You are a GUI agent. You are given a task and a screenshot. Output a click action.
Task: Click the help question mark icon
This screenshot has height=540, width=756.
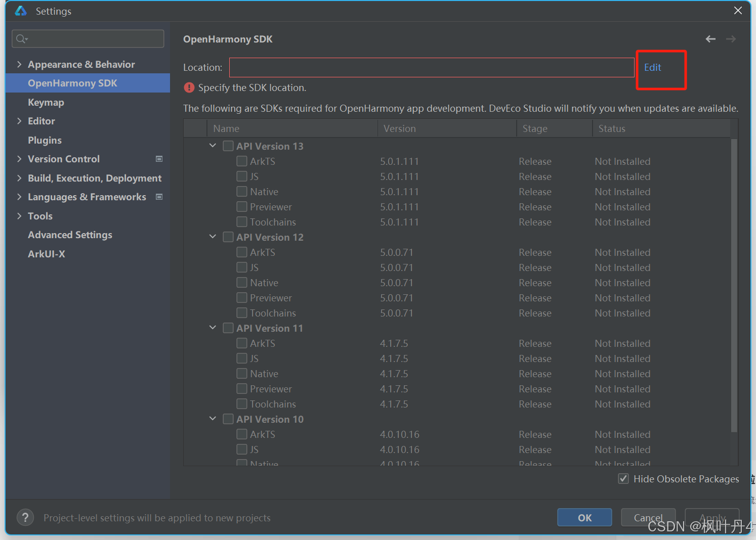[25, 517]
